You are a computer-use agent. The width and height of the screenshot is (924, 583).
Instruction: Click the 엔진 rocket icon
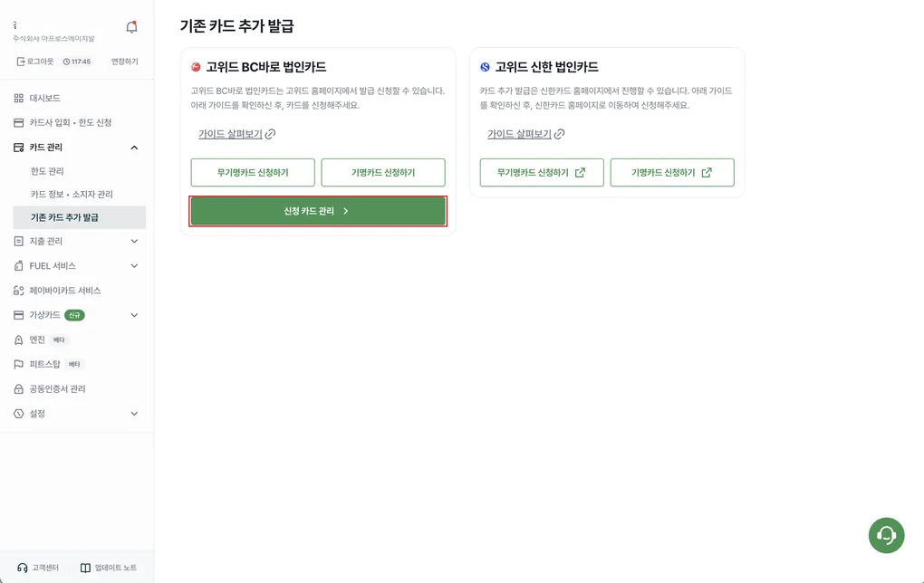click(19, 339)
